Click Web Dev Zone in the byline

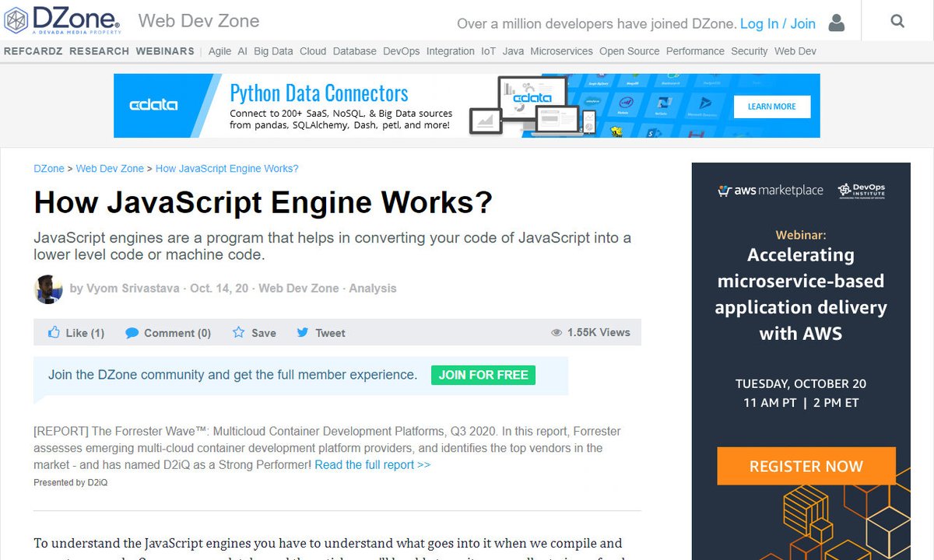[299, 289]
